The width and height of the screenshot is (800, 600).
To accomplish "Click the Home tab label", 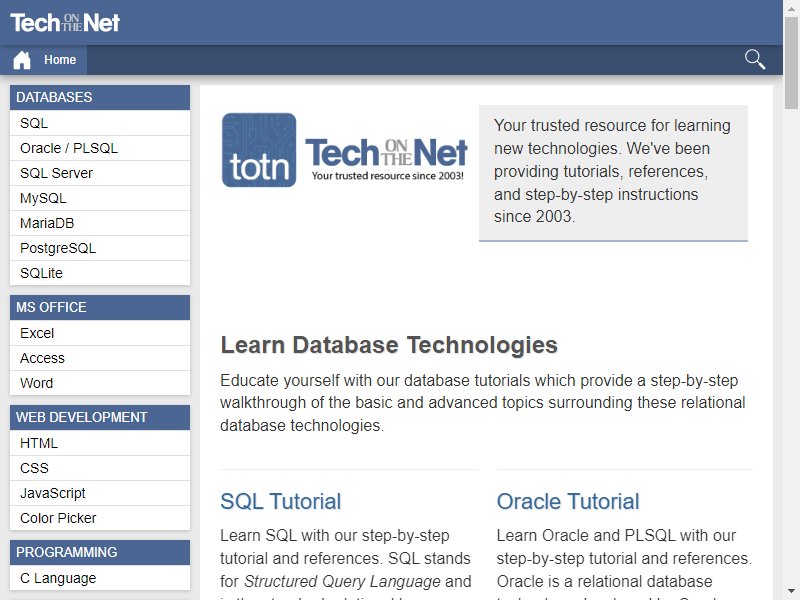I will pyautogui.click(x=60, y=60).
